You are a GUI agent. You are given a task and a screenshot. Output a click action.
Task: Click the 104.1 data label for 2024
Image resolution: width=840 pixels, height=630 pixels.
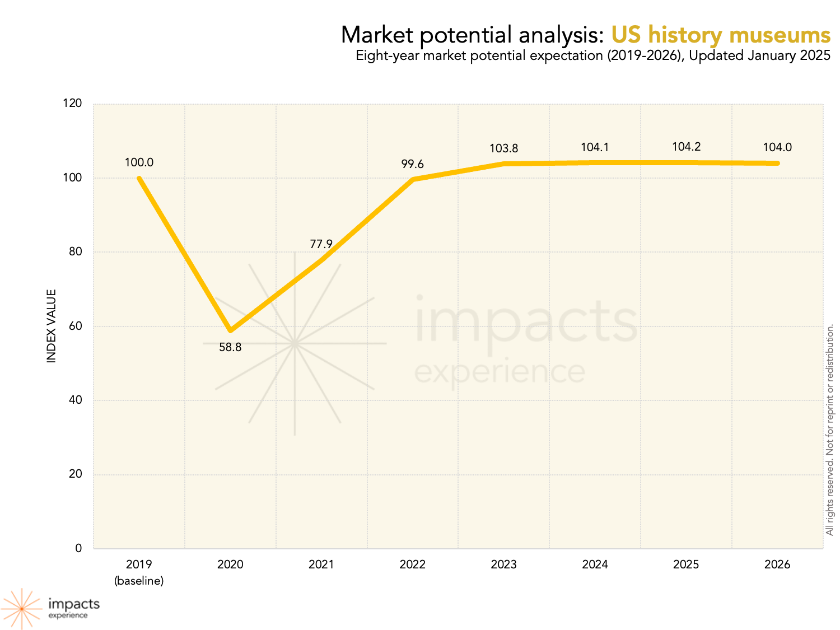tap(595, 147)
